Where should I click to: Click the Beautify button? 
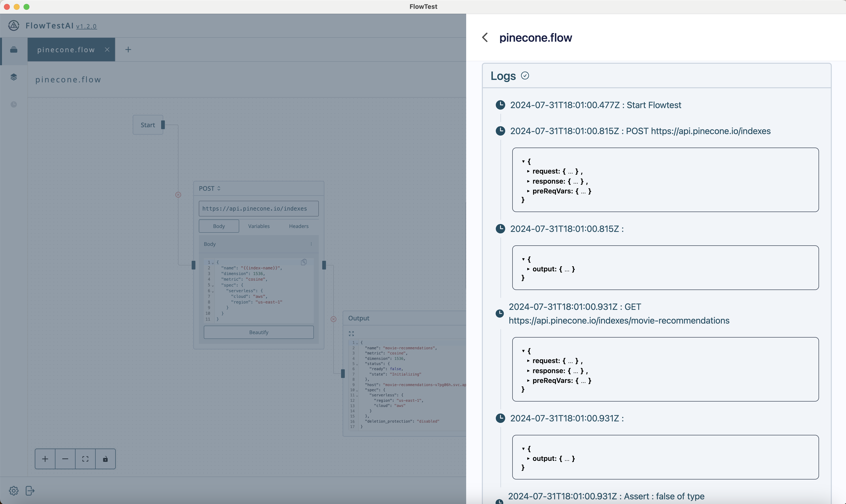coord(258,332)
